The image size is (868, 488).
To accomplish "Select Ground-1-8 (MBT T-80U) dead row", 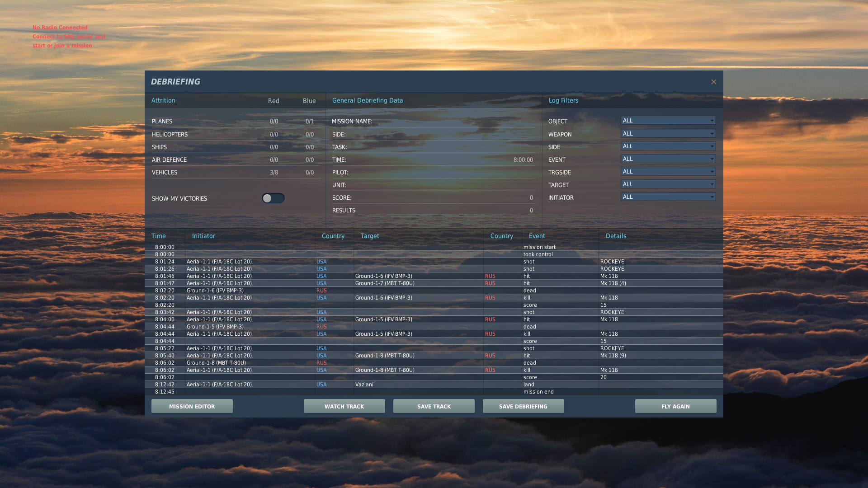I will click(x=434, y=363).
